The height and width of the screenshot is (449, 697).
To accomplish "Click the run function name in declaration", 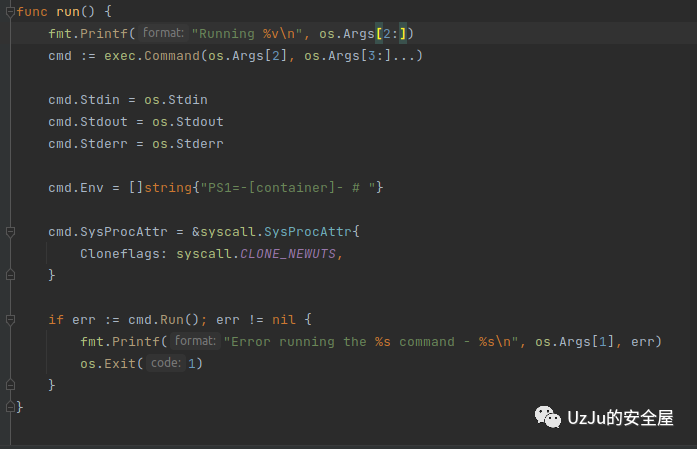I will tap(68, 12).
